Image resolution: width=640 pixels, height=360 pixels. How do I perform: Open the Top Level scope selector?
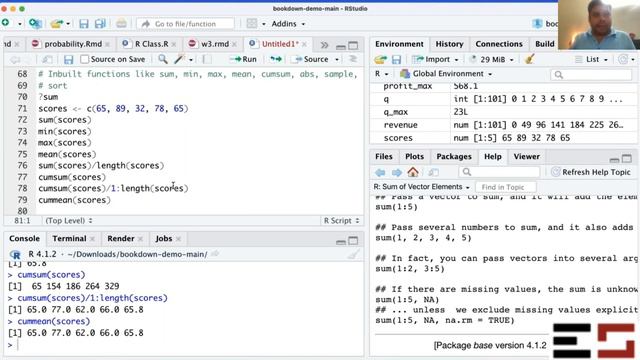(x=68, y=221)
